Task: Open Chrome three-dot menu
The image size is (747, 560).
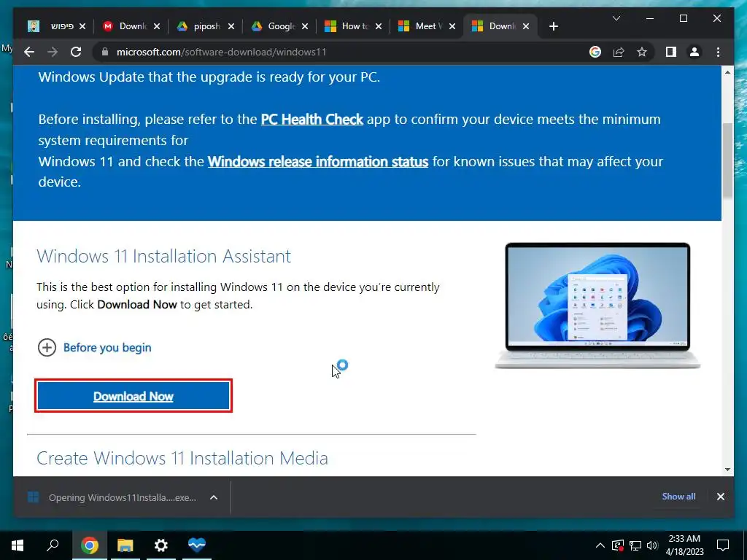Action: (x=718, y=52)
